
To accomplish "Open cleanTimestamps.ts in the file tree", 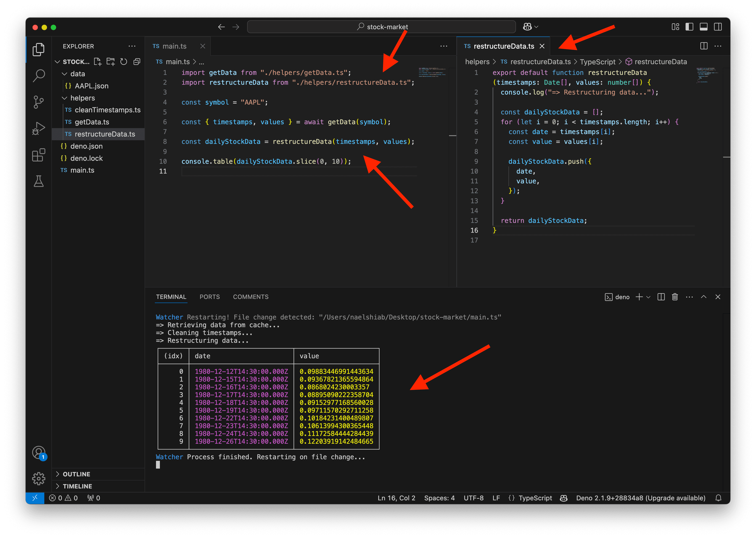I will tap(98, 110).
